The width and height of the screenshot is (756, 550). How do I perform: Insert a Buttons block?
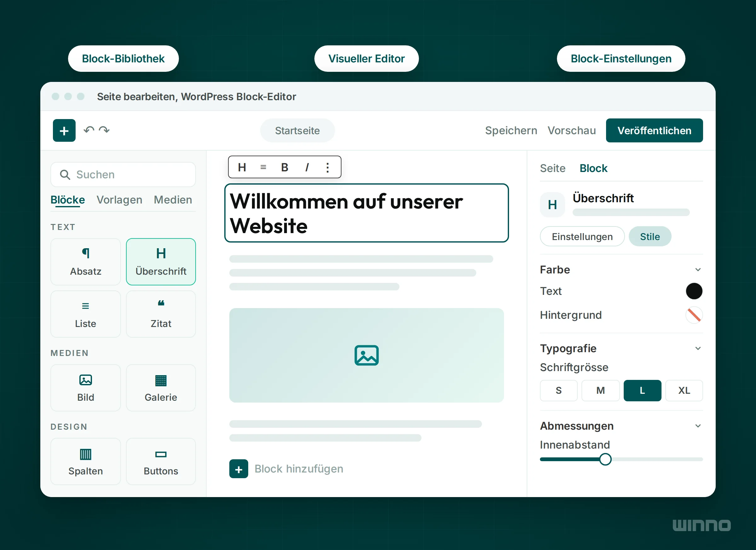tap(161, 461)
